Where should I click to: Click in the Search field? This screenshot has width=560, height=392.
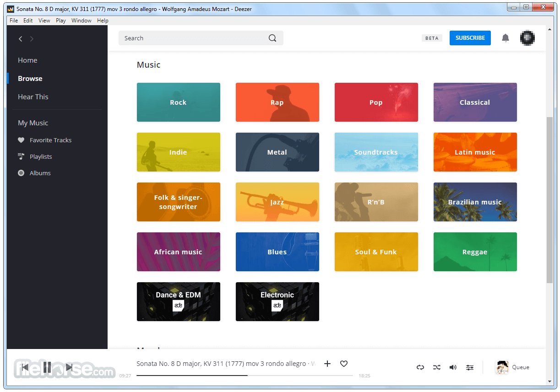point(201,38)
